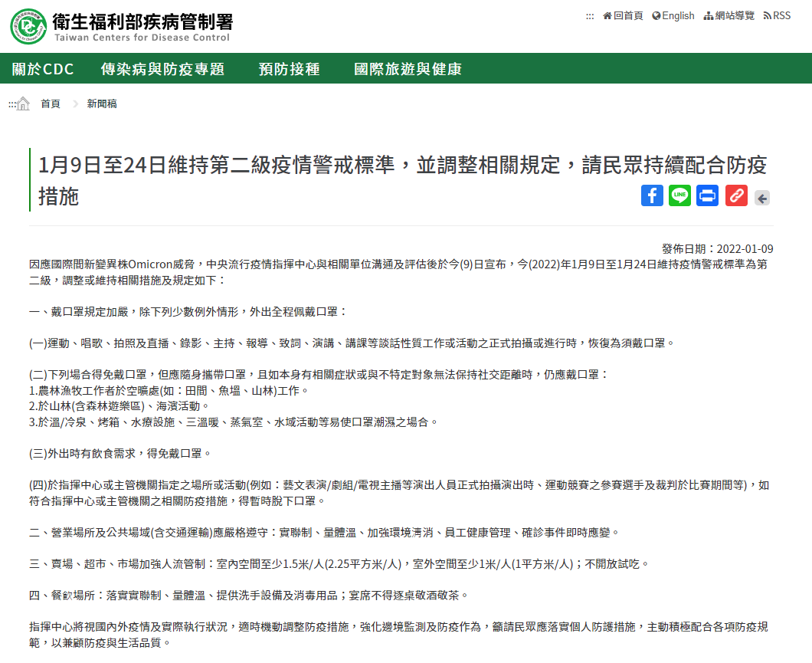Switch the site to English
The height and width of the screenshot is (663, 812).
pyautogui.click(x=673, y=16)
